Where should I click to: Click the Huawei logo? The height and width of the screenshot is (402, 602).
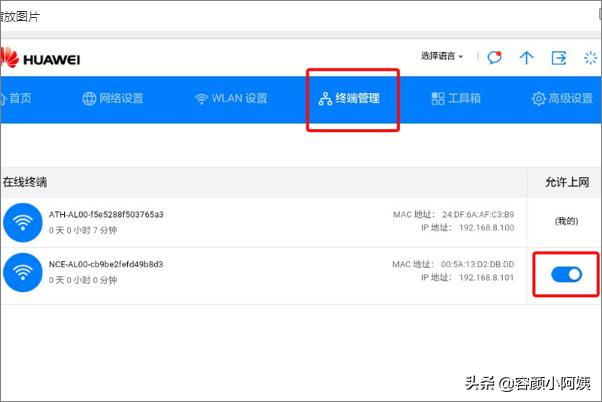click(40, 58)
